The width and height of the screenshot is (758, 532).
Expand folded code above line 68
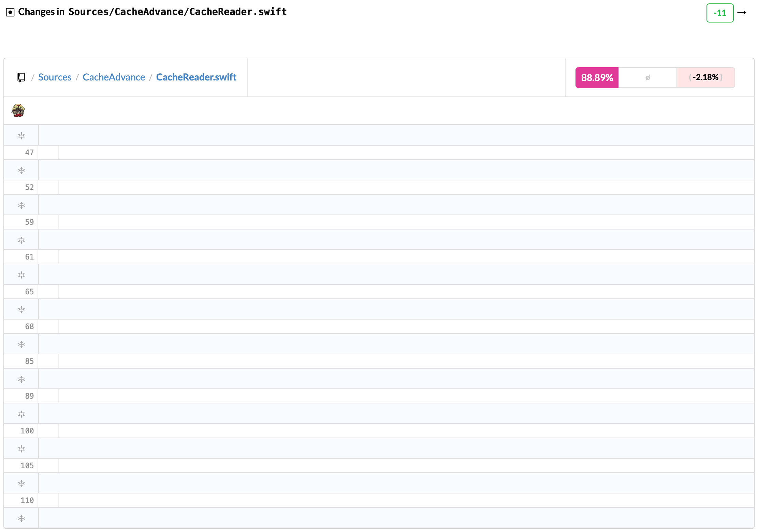(21, 310)
